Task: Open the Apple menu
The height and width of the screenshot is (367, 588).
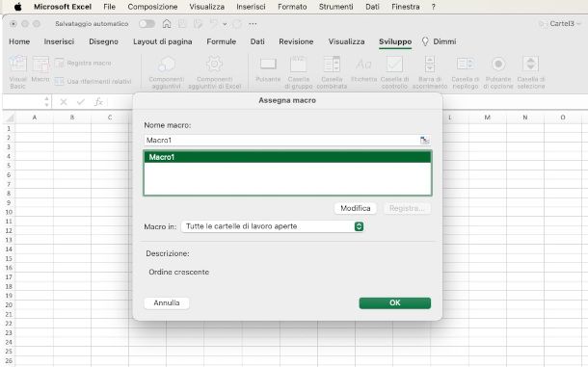Action: click(17, 7)
